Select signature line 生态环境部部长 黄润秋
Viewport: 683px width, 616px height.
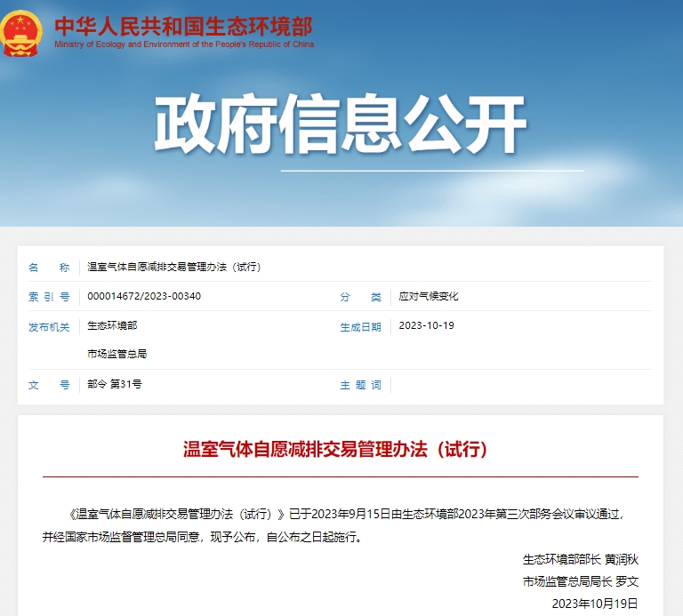pyautogui.click(x=580, y=559)
